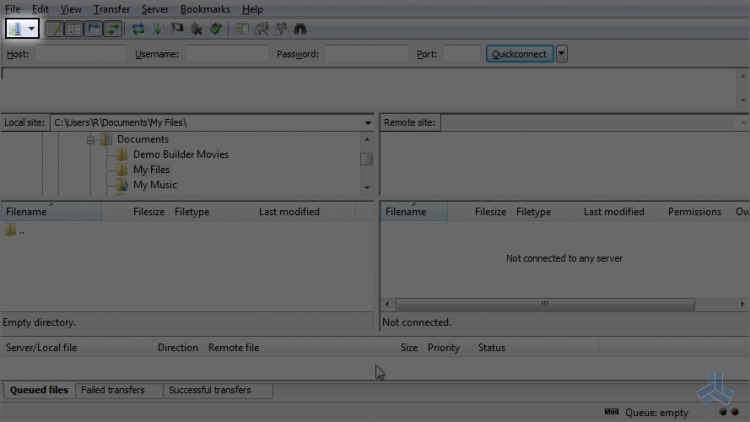
Task: Reconnect to the last used server
Action: click(216, 29)
